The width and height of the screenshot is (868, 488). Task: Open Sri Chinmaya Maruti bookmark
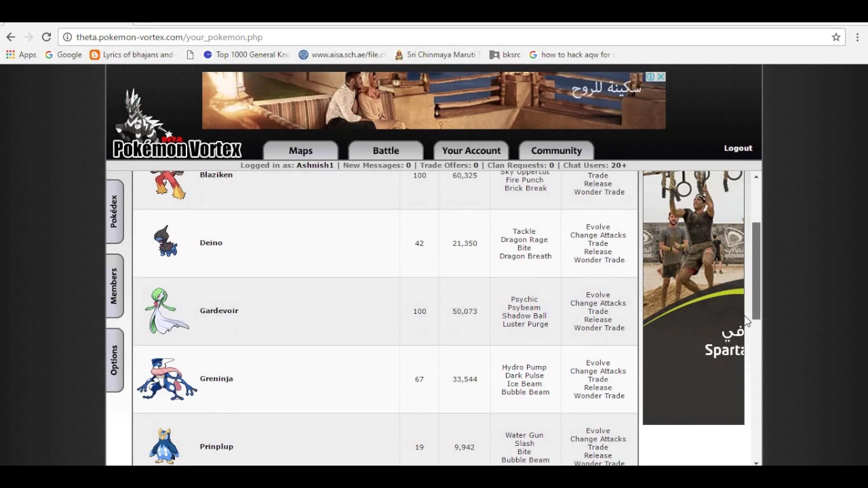tap(437, 55)
